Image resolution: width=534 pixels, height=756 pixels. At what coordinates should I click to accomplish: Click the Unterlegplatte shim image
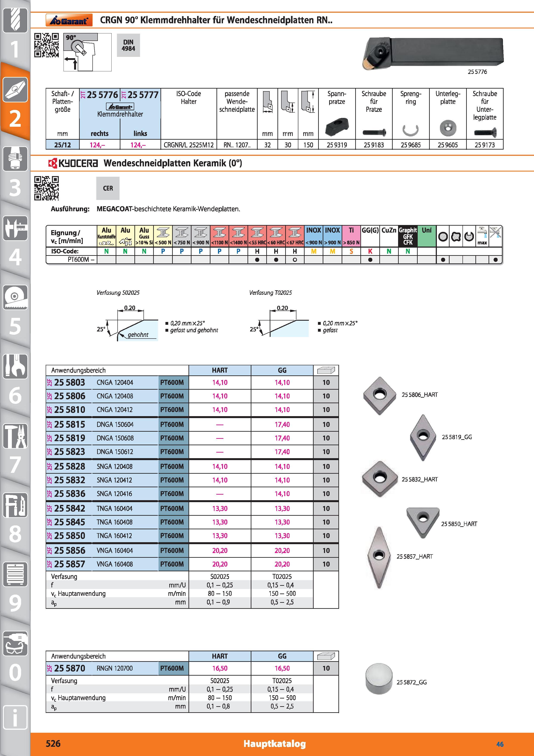click(448, 128)
